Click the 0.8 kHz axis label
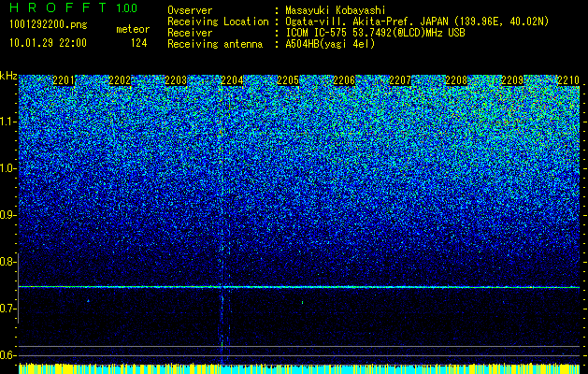Viewport: 588px width, 374px height. coord(7,262)
